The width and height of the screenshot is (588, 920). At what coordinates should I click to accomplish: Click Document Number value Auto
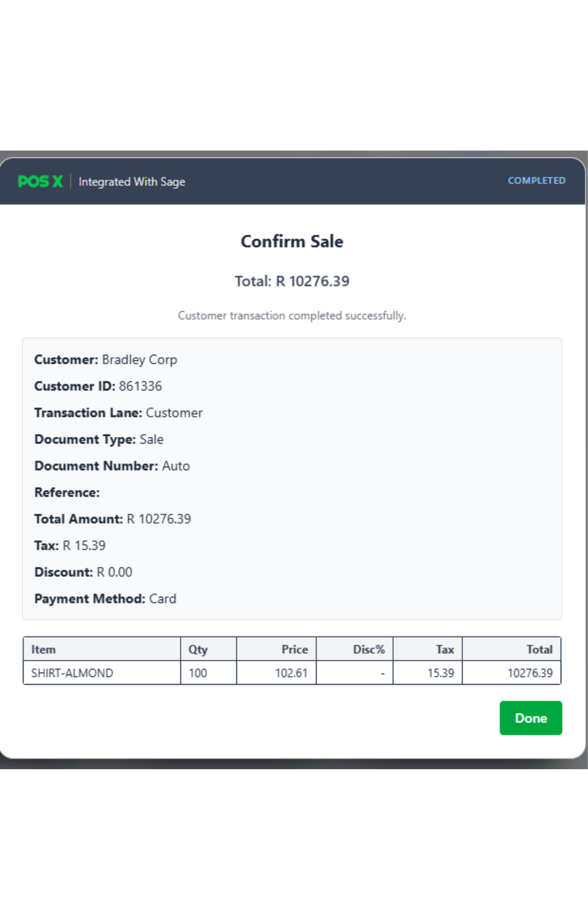(x=176, y=466)
